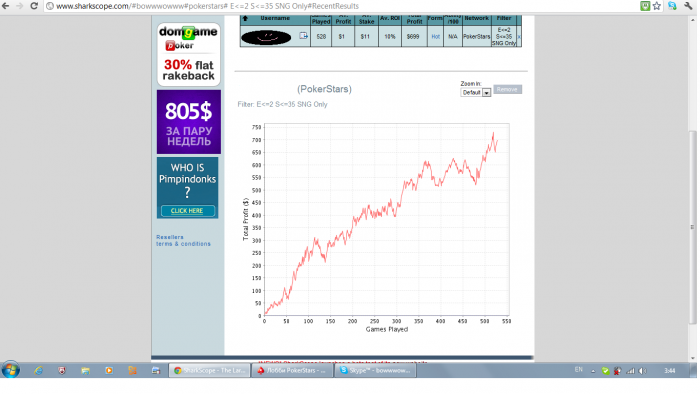Screen dimensions: 700x394
Task: Click the Remove graph button
Action: tap(507, 89)
